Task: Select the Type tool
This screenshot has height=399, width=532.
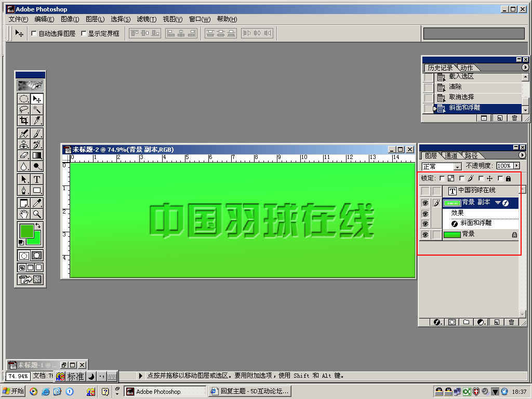Action: (37, 179)
